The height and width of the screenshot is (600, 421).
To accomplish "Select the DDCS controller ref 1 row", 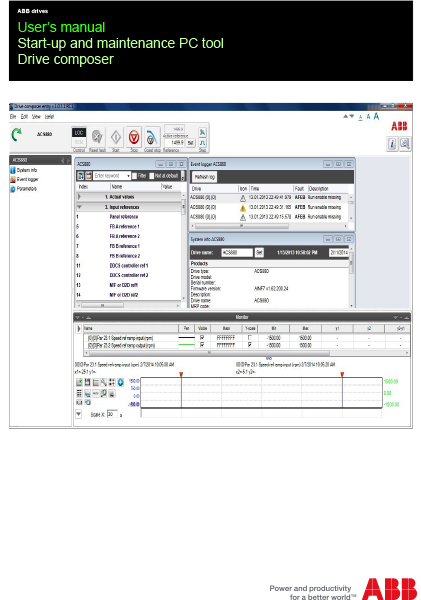I will point(128,266).
